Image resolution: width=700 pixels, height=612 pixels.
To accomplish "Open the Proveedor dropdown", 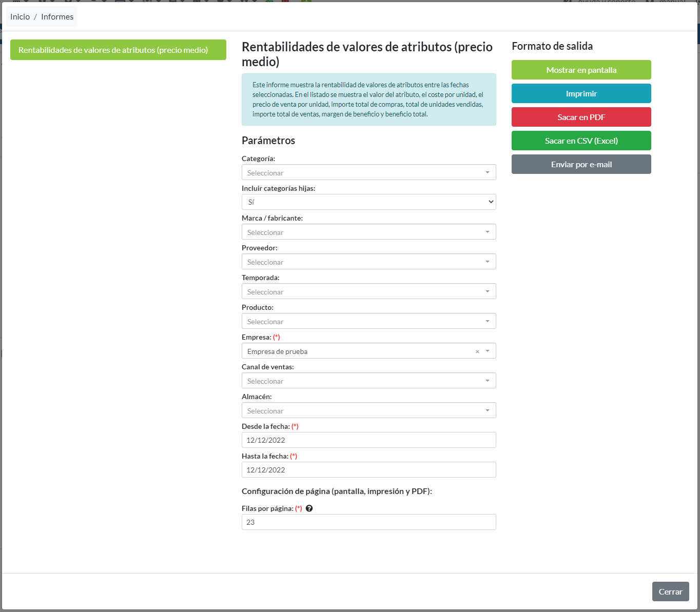I will click(x=368, y=262).
